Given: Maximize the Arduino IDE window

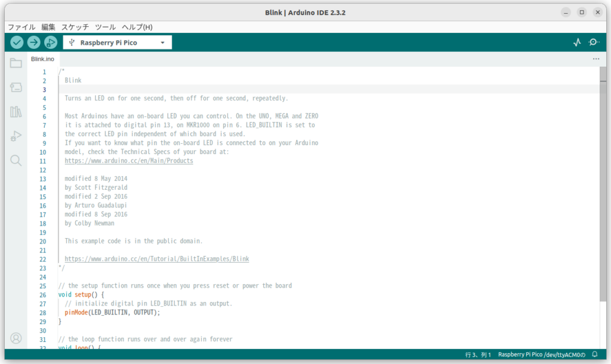Looking at the screenshot, I should pos(582,13).
